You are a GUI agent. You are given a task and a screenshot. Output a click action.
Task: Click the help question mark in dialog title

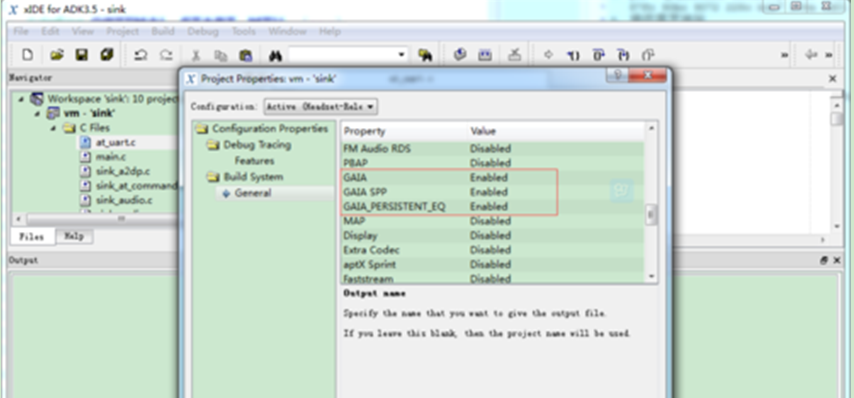click(618, 75)
